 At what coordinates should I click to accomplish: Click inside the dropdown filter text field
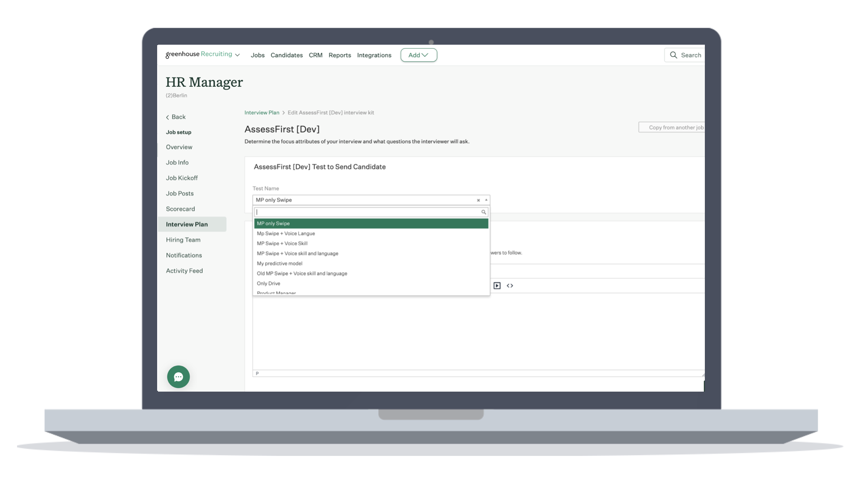coord(366,212)
